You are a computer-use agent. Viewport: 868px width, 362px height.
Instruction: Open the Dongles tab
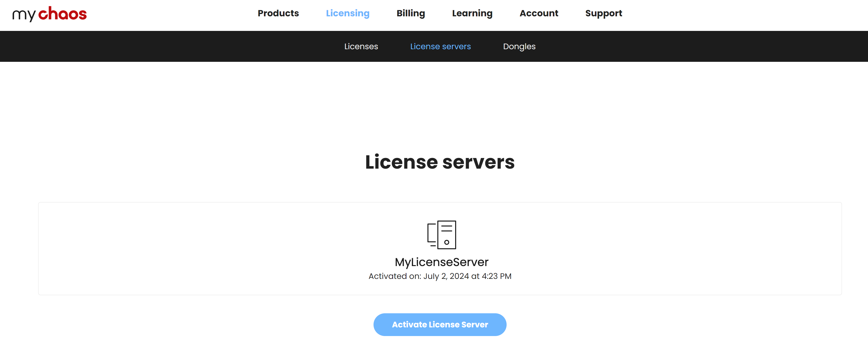tap(519, 46)
